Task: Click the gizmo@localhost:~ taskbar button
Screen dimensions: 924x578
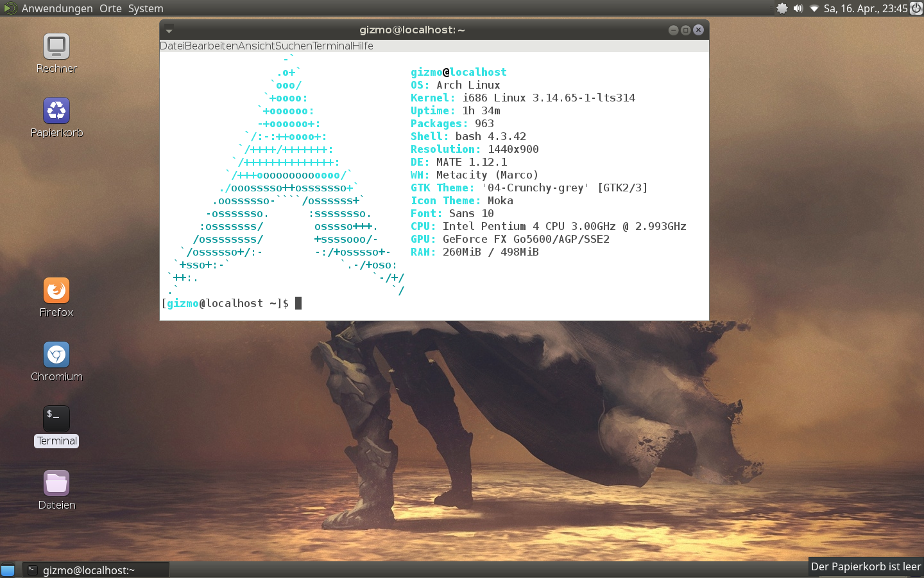Action: pos(96,570)
